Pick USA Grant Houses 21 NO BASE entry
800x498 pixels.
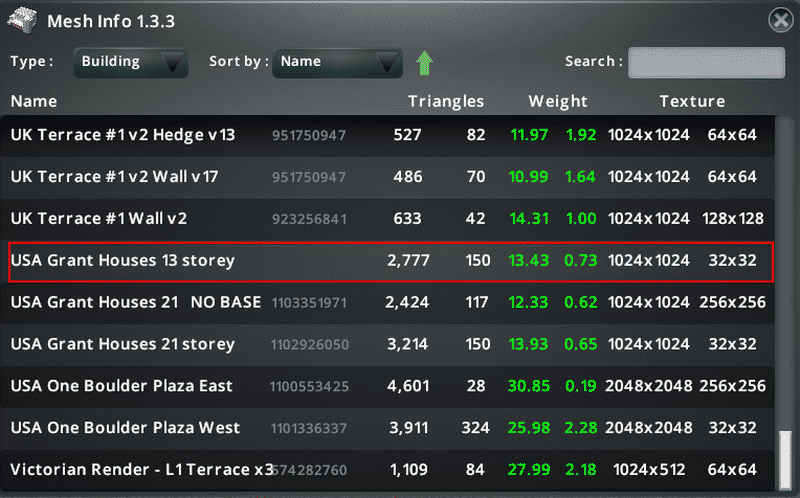(x=135, y=302)
